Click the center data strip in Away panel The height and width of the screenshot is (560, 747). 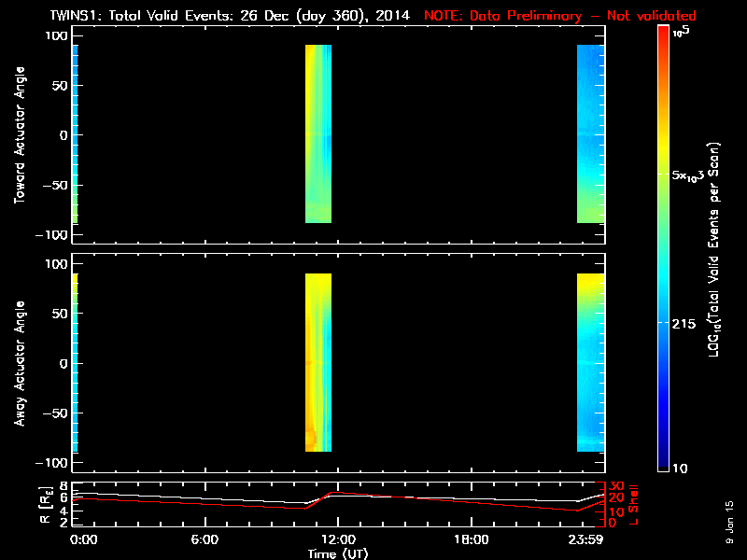coord(318,363)
